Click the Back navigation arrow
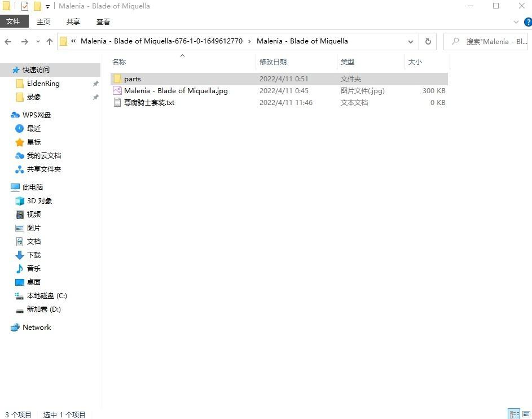 8,42
